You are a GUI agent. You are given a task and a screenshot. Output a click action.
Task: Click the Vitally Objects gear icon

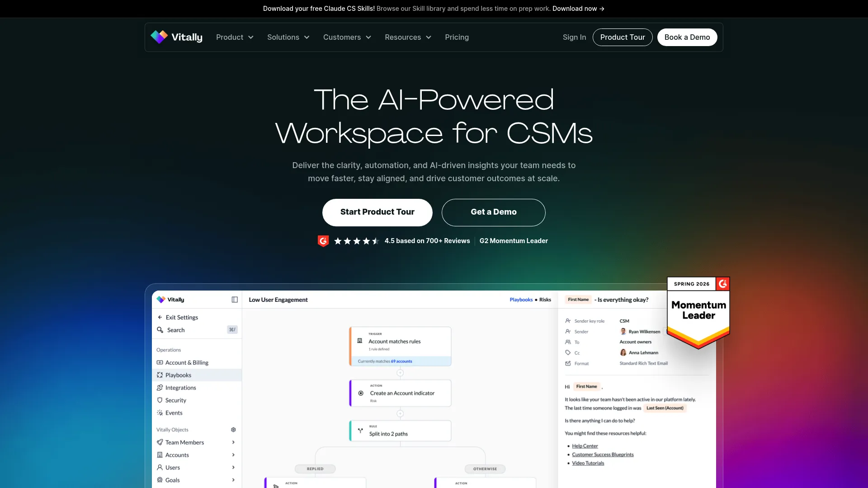pos(233,430)
